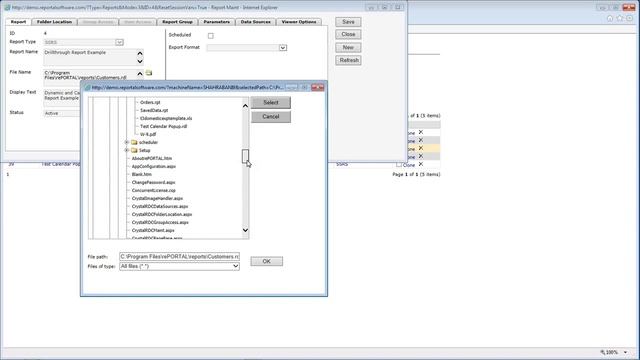Open the Internet Explorer home icon
The width and height of the screenshot is (640, 360).
(610, 18)
